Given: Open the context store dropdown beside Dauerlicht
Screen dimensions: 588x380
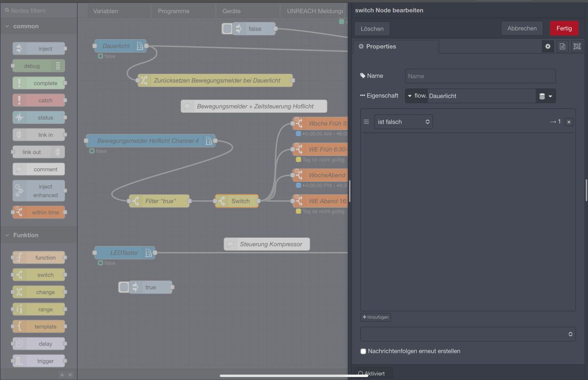Looking at the screenshot, I should tap(545, 96).
